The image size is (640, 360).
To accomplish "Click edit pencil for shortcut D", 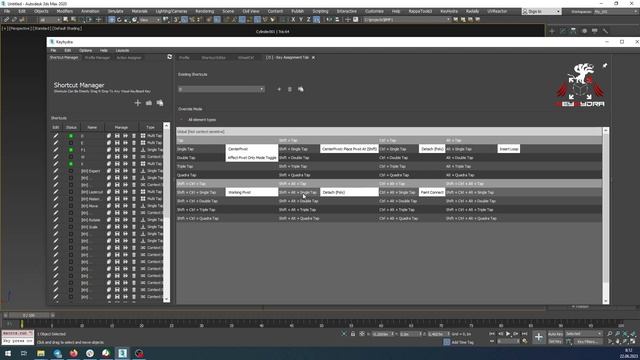I will pyautogui.click(x=56, y=136).
